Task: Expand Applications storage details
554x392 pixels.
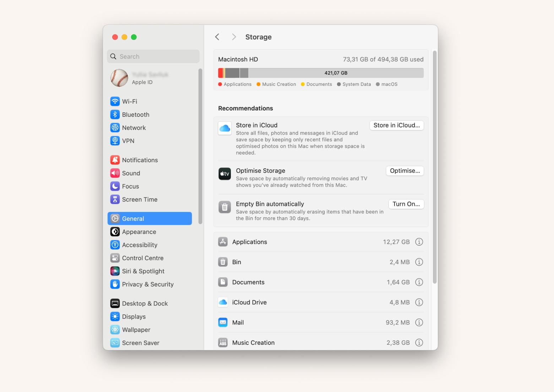Action: (x=419, y=242)
